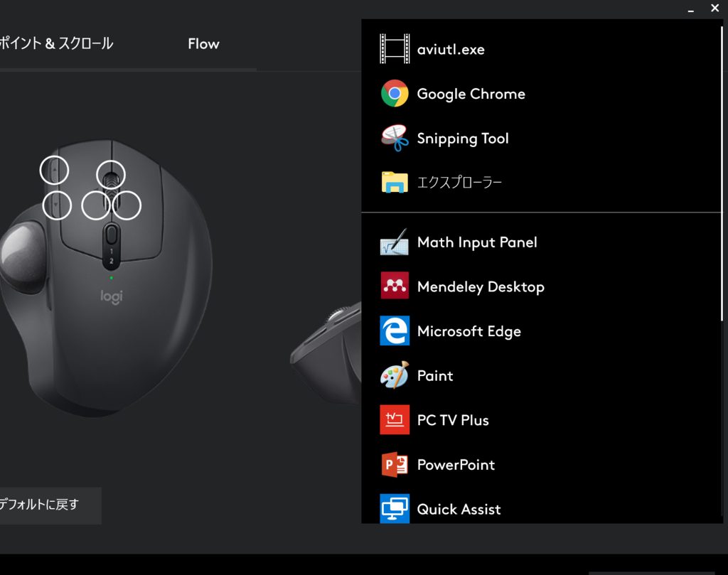Choose the PowerPoint label
The image size is (728, 575).
pos(456,465)
